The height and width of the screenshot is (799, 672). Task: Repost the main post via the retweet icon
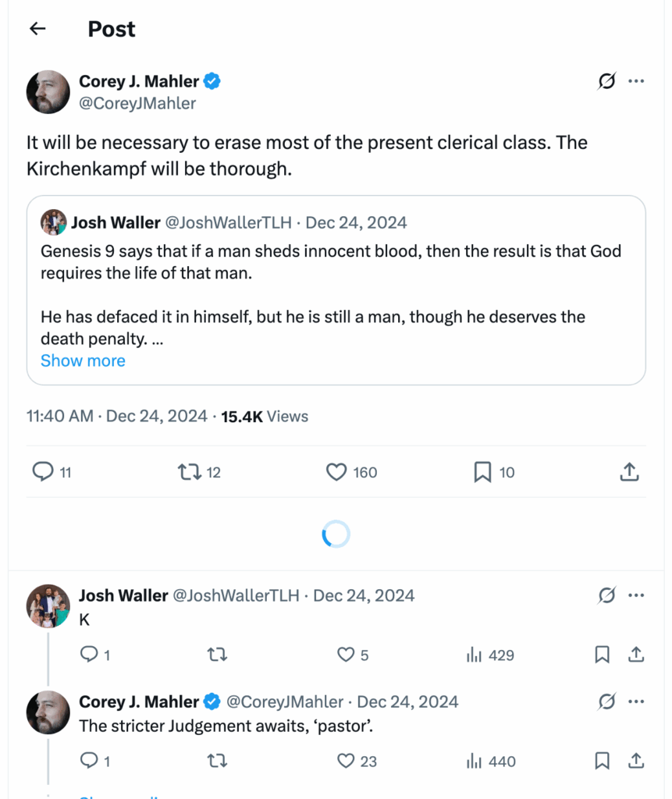(x=191, y=472)
